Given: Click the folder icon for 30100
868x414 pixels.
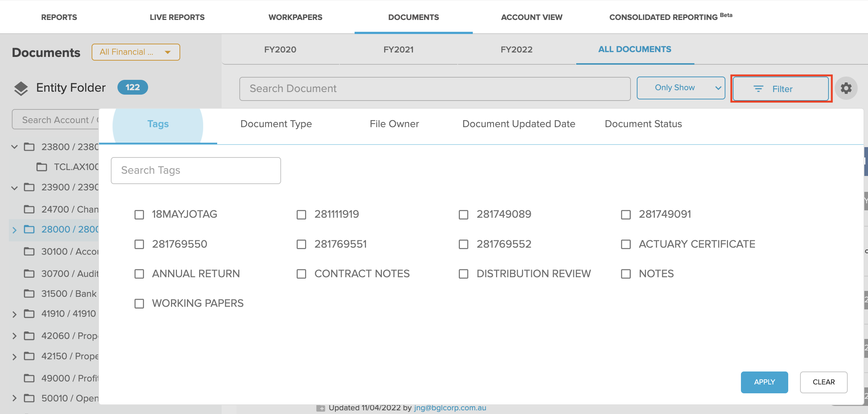Looking at the screenshot, I should (x=29, y=251).
